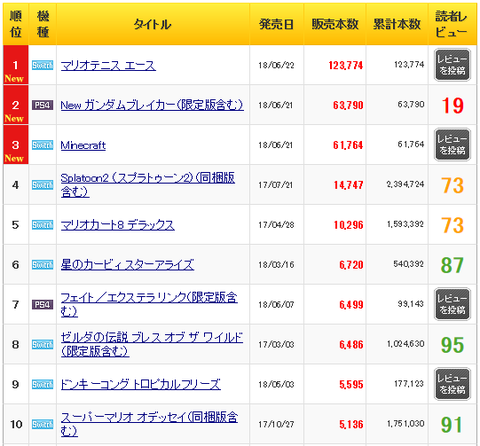The image size is (480, 446).
Task: Click レビューを投稿 button for ドンキーコング
Action: [452, 384]
